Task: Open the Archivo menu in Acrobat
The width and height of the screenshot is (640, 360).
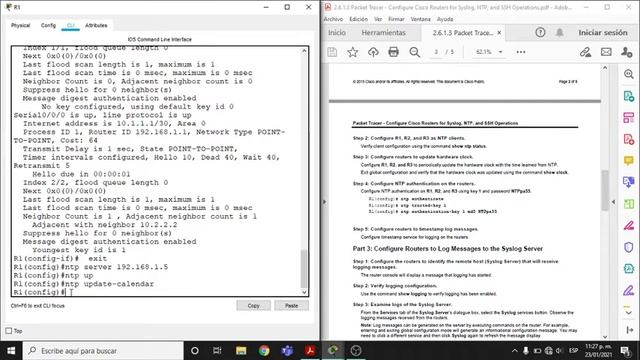Action: click(x=333, y=19)
